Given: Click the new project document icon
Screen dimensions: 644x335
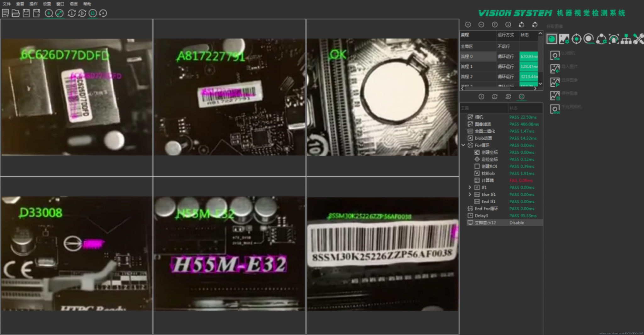Looking at the screenshot, I should point(5,13).
